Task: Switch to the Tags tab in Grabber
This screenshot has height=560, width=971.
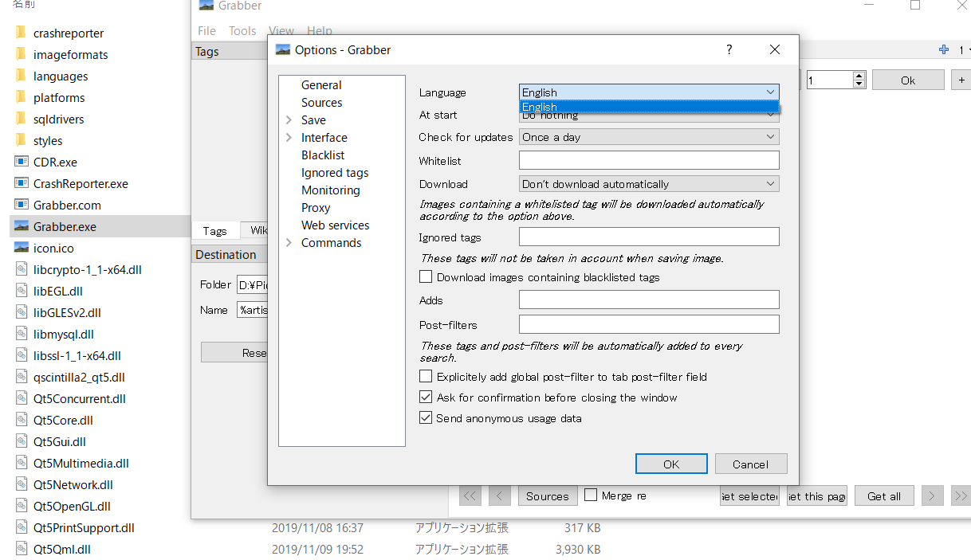Action: (215, 230)
